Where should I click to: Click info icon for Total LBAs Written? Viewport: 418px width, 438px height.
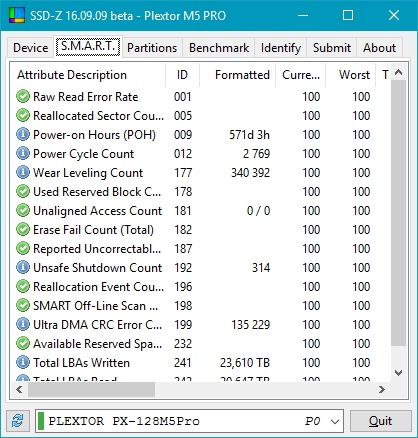[x=23, y=363]
